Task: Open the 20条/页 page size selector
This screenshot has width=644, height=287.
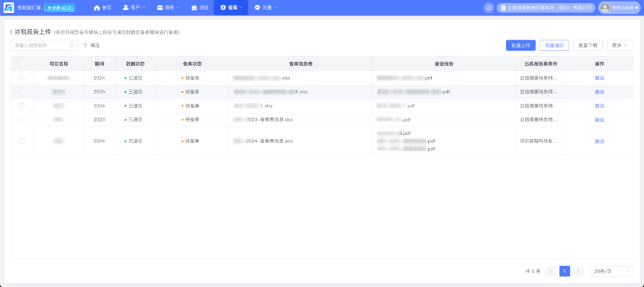Action: point(611,271)
